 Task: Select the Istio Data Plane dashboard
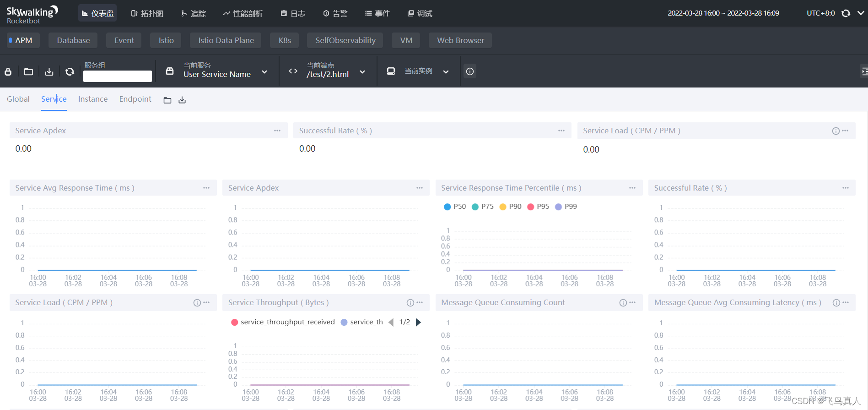coord(226,40)
